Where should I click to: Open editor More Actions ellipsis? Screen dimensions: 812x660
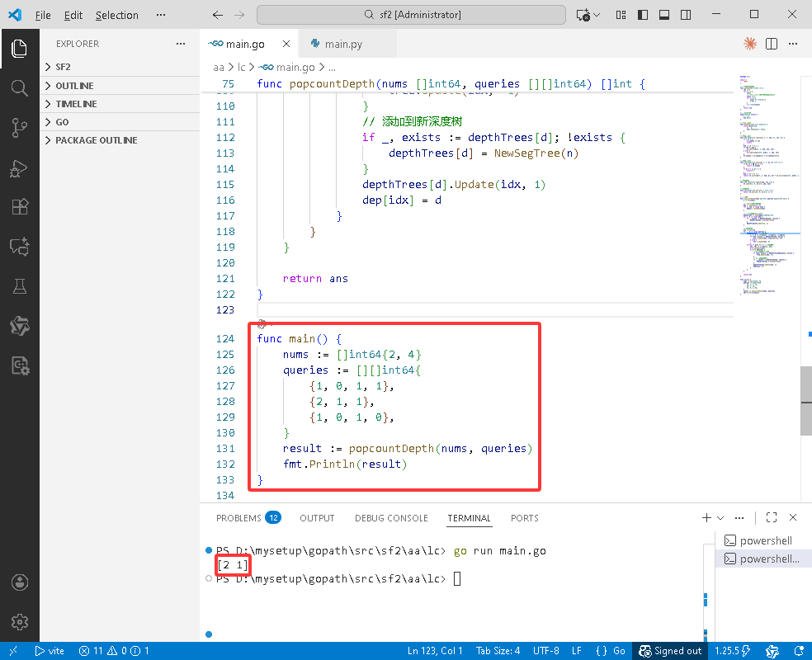tap(793, 44)
